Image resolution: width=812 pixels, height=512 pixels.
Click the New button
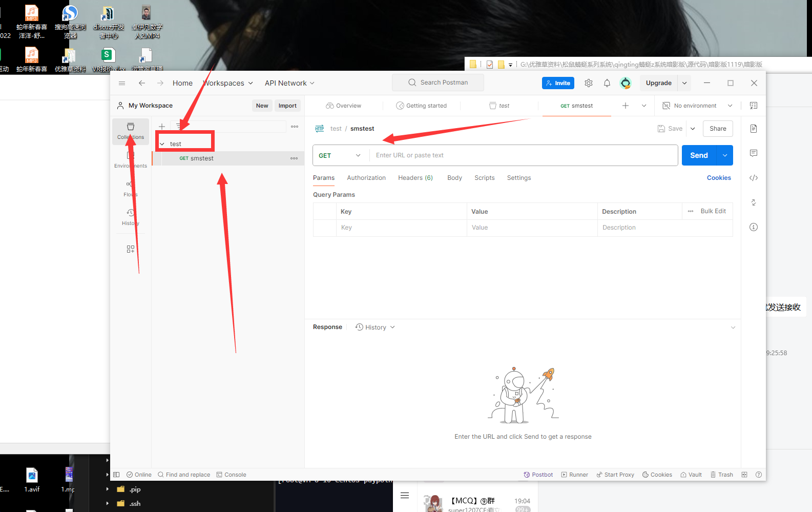tap(262, 106)
